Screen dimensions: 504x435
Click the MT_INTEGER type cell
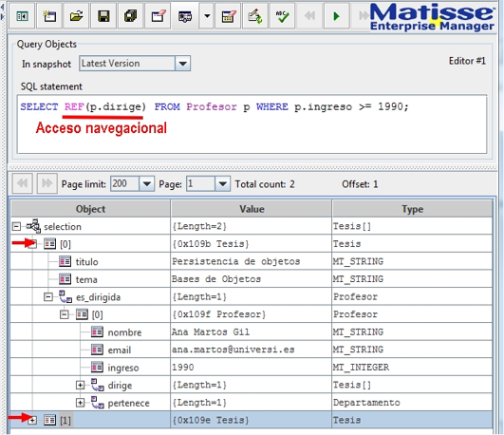click(x=412, y=367)
